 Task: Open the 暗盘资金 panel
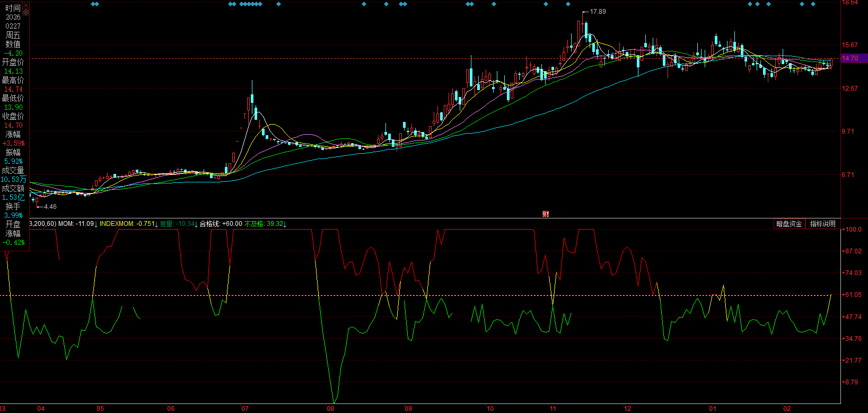click(789, 224)
